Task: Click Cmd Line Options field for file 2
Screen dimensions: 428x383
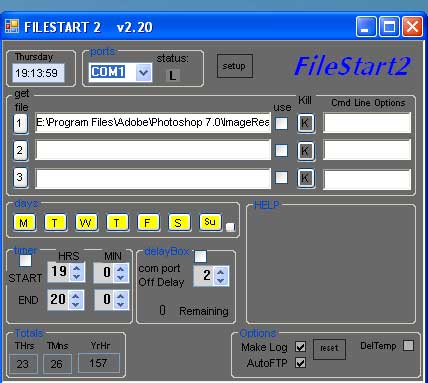Action: point(367,150)
